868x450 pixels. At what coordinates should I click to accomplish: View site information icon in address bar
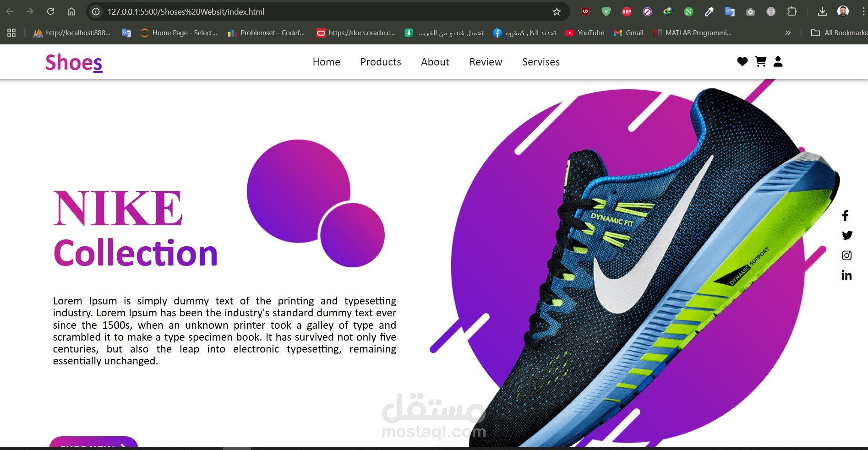point(96,11)
